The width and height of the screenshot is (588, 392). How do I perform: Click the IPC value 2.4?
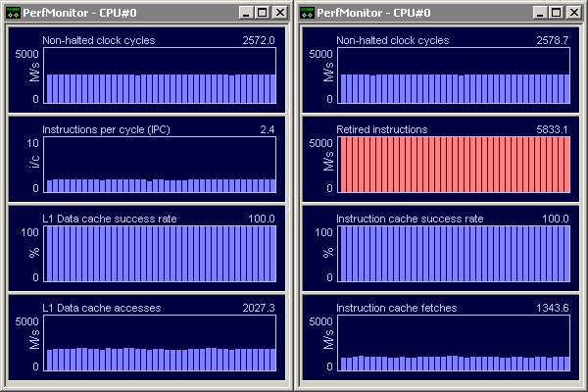[x=267, y=129]
